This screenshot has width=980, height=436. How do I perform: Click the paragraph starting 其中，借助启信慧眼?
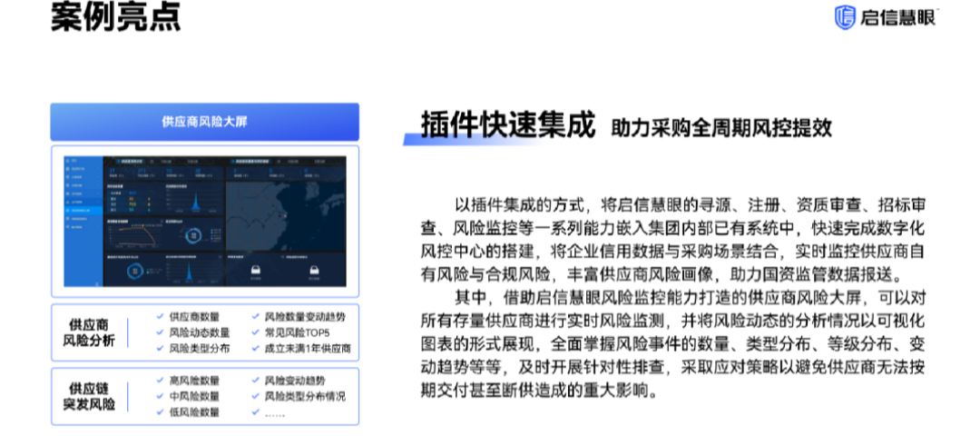(672, 344)
